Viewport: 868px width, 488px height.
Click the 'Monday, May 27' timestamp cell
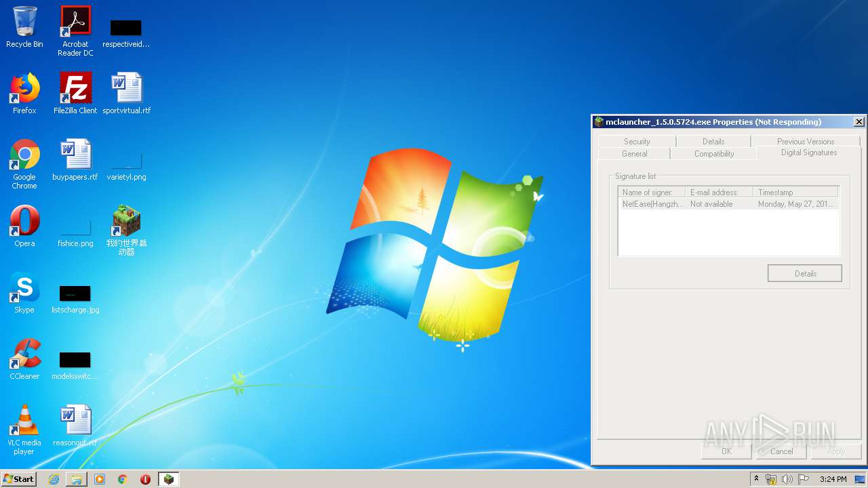796,204
